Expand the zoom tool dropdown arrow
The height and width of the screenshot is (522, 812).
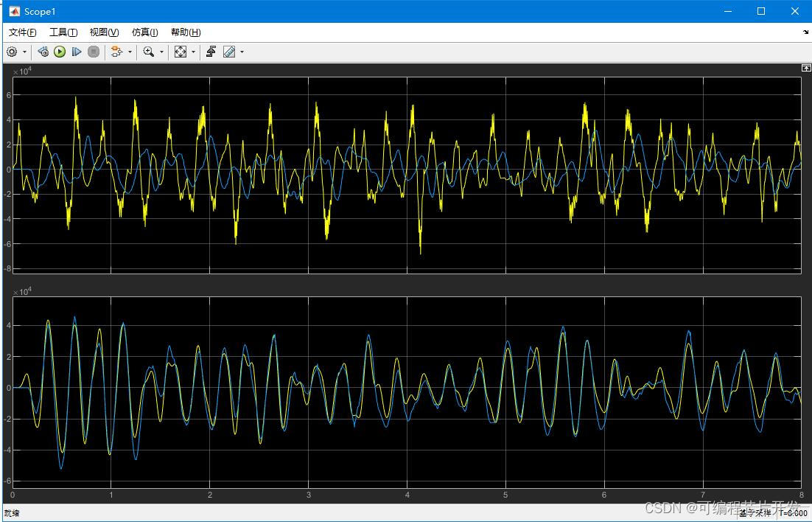point(161,52)
